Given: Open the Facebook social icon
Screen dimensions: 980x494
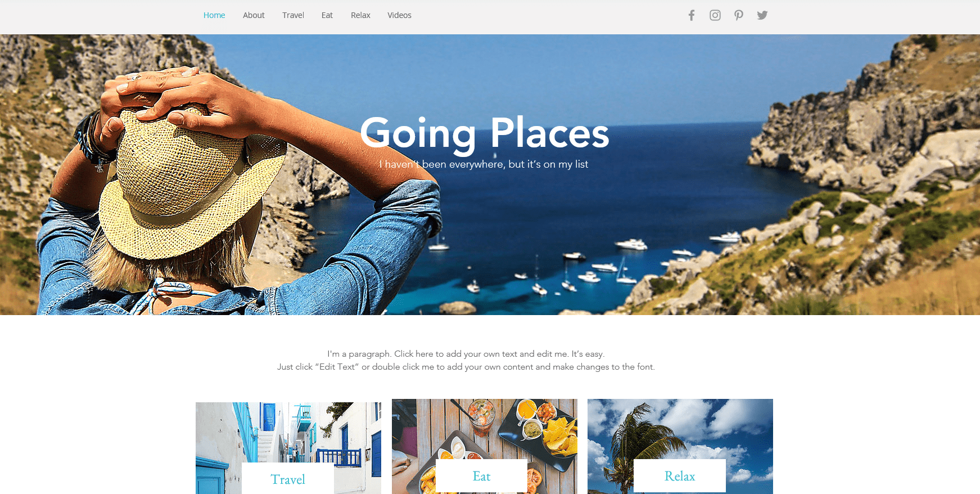Looking at the screenshot, I should click(x=692, y=15).
